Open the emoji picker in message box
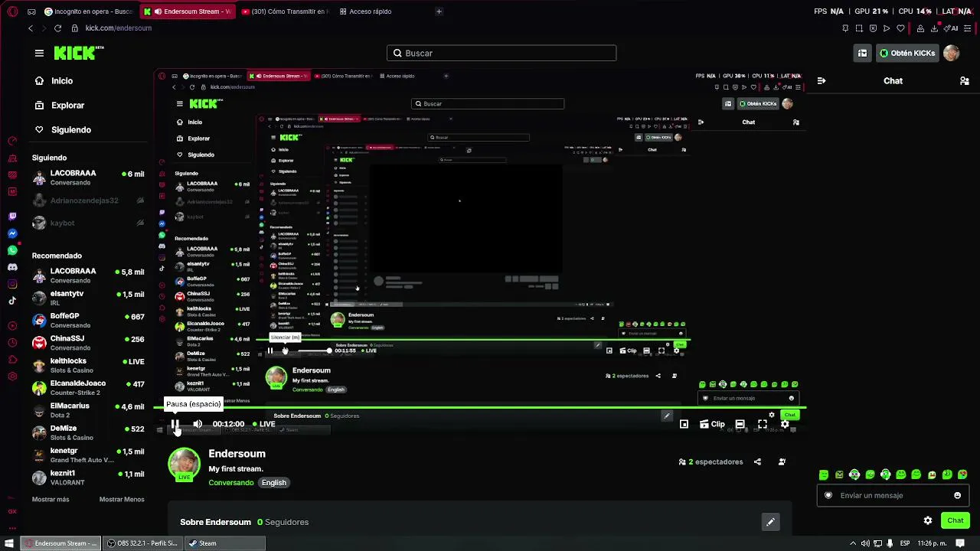The height and width of the screenshot is (551, 980). 957,495
